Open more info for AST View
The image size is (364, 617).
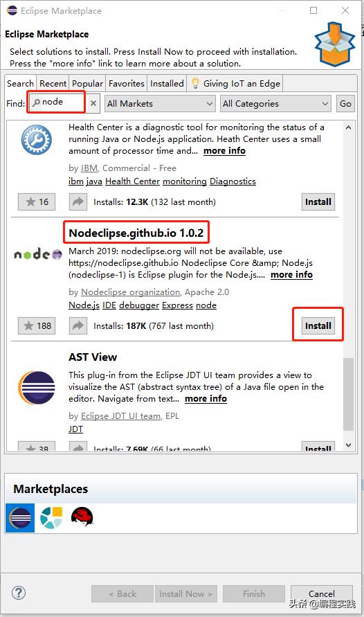[x=206, y=399]
